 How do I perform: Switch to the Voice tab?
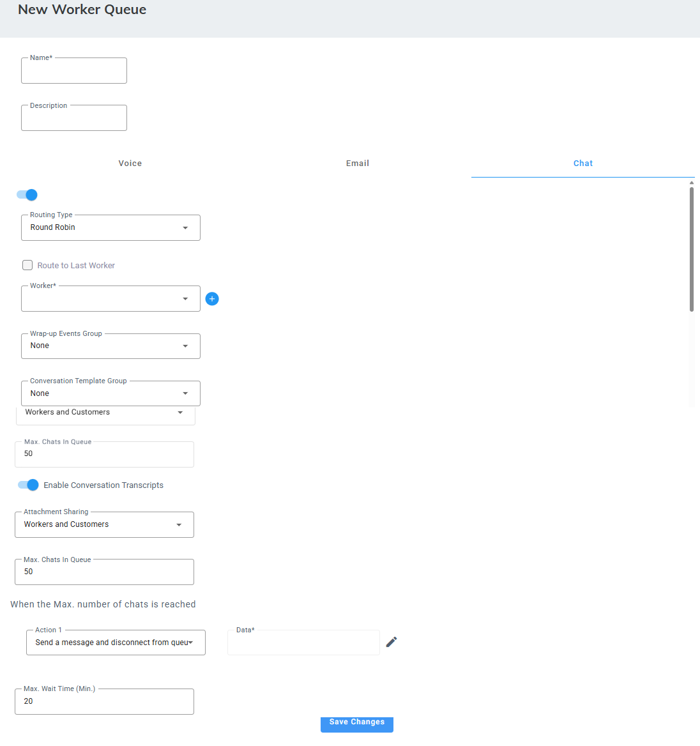(130, 164)
